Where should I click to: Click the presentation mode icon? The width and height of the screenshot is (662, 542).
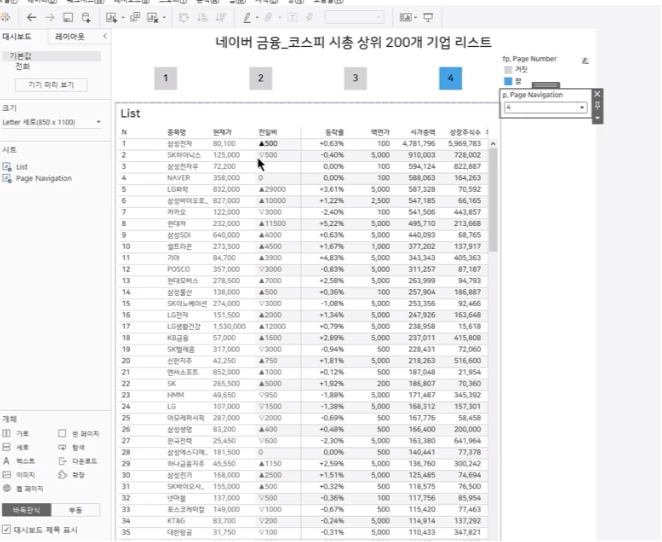tap(428, 17)
